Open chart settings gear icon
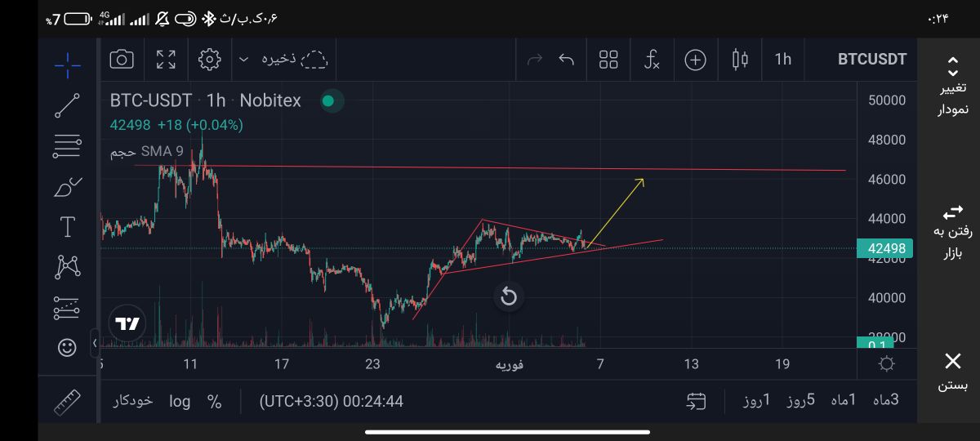980x441 pixels. (210, 59)
